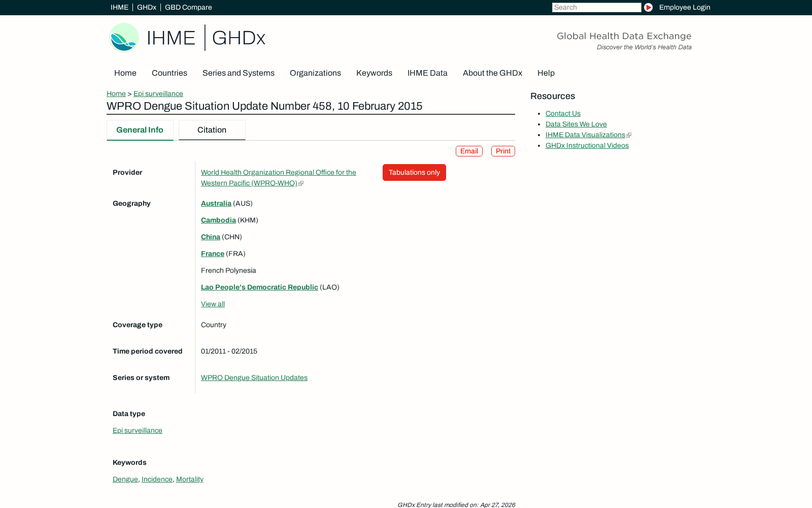Click the page title WPRO Dengue Situation Update
Viewport: 812px width, 508px height.
(264, 106)
